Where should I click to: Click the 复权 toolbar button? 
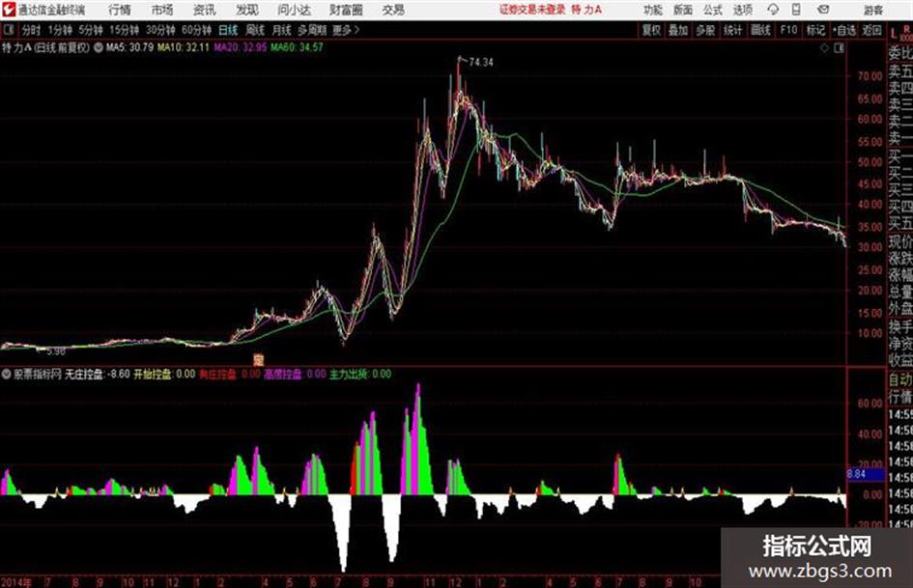click(x=651, y=30)
